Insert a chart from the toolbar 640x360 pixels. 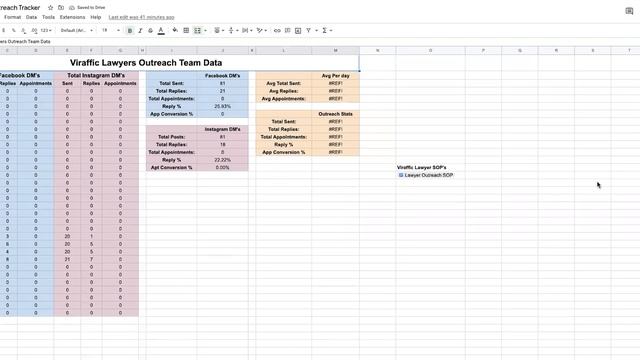[x=298, y=31]
